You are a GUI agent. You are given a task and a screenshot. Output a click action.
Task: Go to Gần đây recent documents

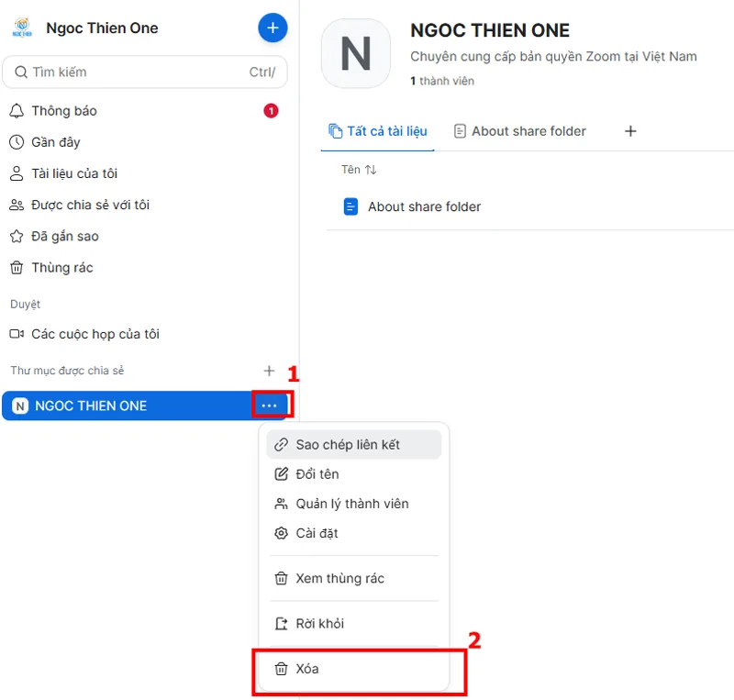pyautogui.click(x=56, y=142)
